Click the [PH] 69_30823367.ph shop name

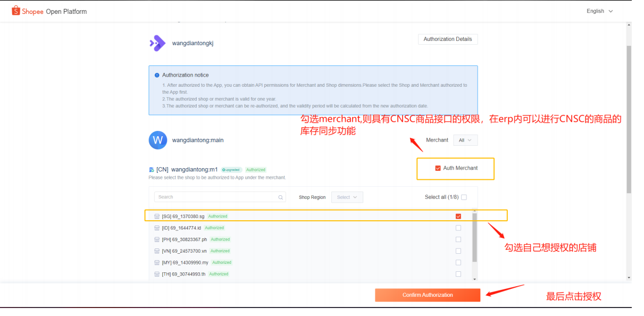[x=185, y=240]
